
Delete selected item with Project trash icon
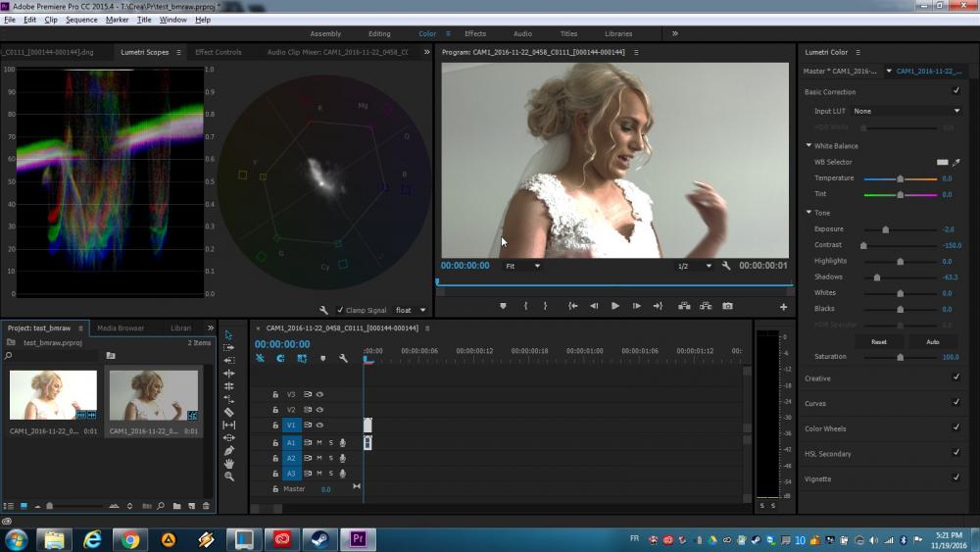click(x=206, y=506)
